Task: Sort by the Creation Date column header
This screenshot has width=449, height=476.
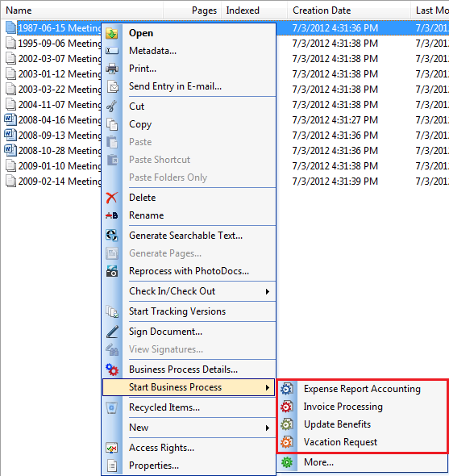Action: coord(322,10)
